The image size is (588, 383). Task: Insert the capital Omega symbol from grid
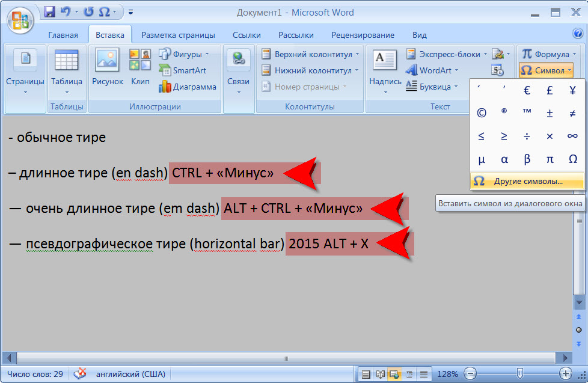pyautogui.click(x=572, y=159)
